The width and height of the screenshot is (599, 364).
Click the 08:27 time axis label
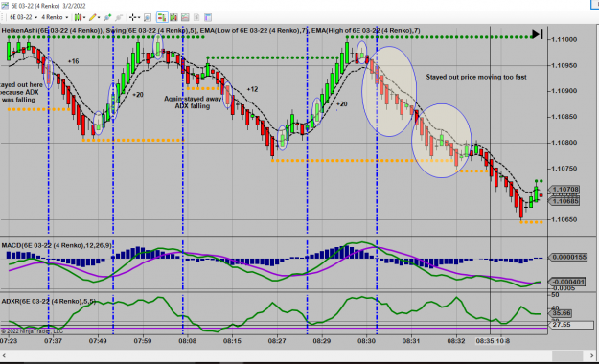coord(277,340)
